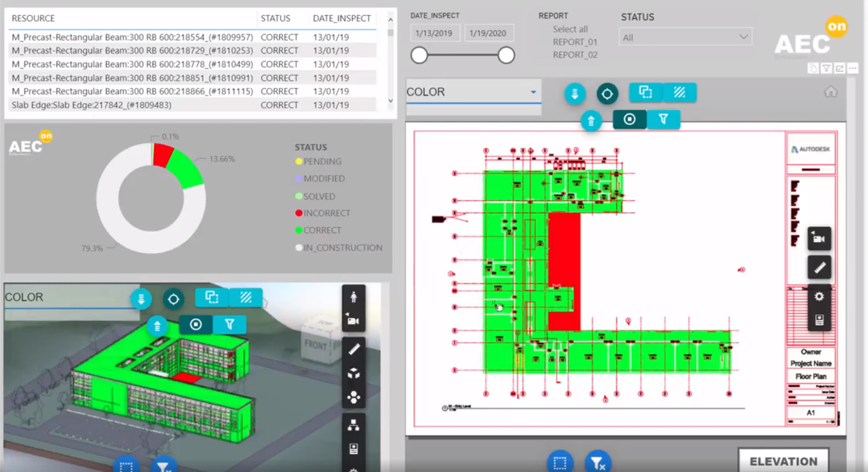Click the target crosshair icon in the 3D viewer
The height and width of the screenshot is (472, 868).
click(x=173, y=298)
